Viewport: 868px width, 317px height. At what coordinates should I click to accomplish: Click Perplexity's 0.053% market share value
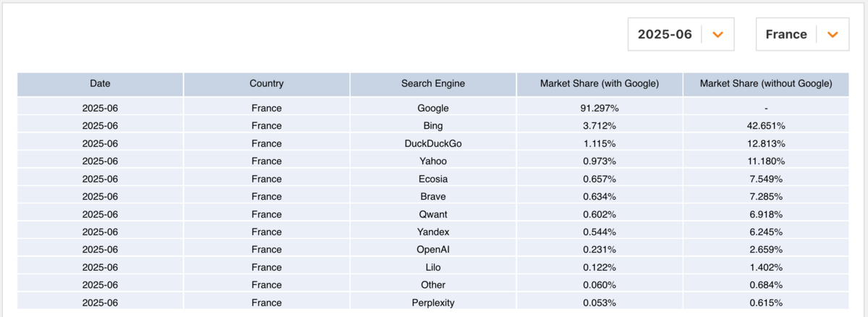coord(600,303)
